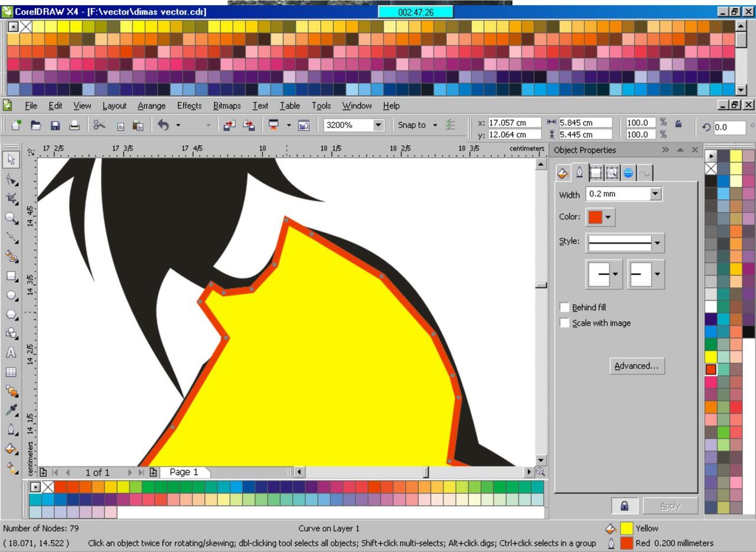
Task: Select the Pick tool in toolbox
Action: 11,159
